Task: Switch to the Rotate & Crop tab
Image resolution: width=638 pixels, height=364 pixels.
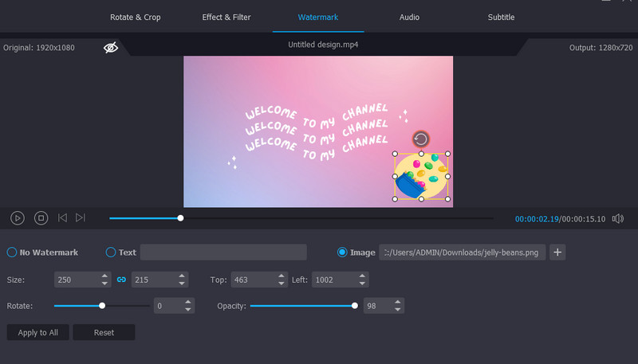Action: tap(135, 17)
